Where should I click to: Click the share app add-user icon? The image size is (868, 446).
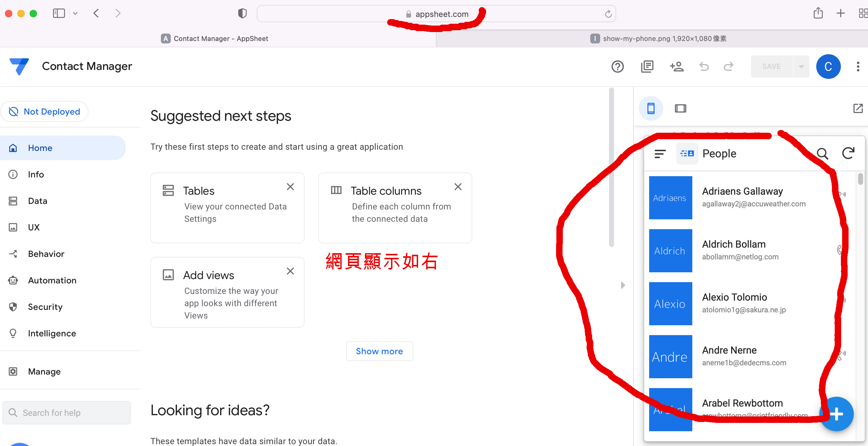(x=676, y=66)
